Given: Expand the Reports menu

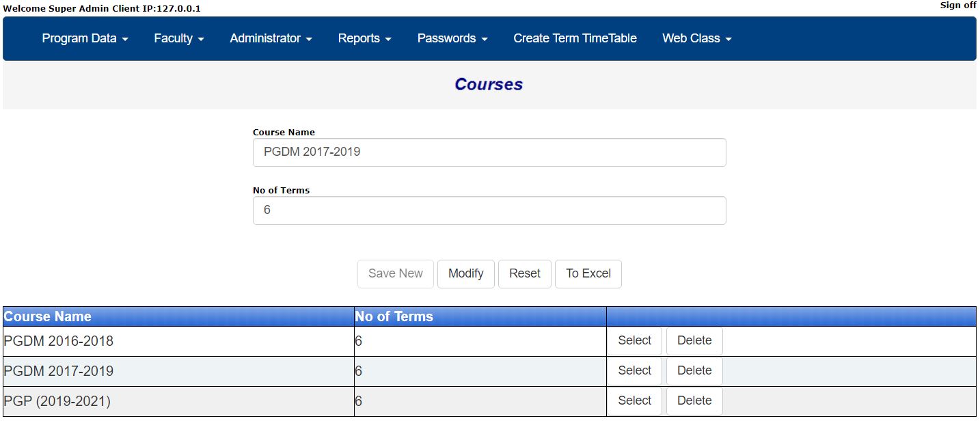Looking at the screenshot, I should 363,38.
